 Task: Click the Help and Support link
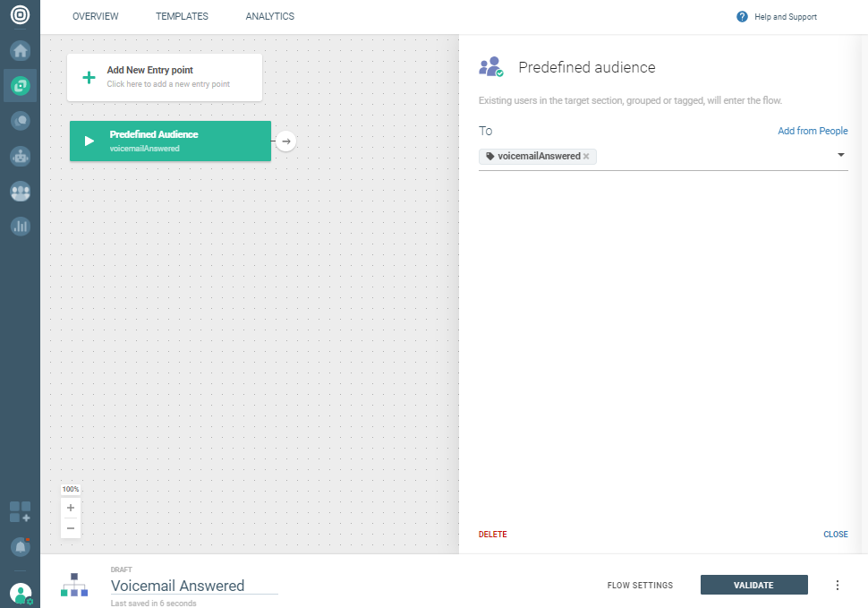pyautogui.click(x=776, y=17)
